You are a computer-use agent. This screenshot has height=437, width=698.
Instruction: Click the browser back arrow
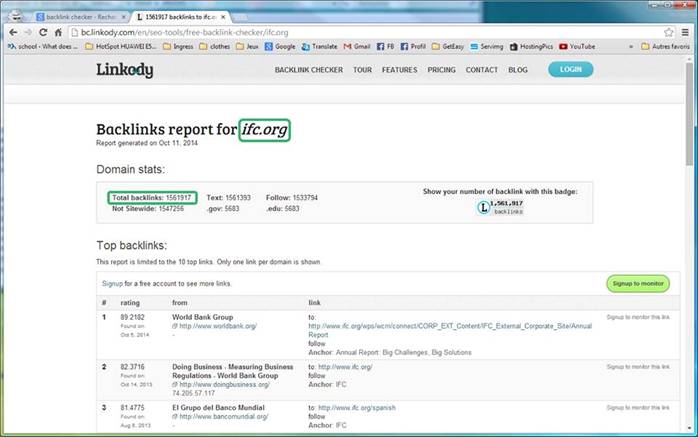tap(10, 32)
